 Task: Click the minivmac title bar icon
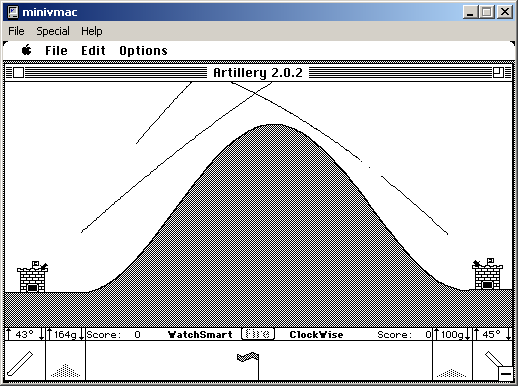tap(13, 12)
